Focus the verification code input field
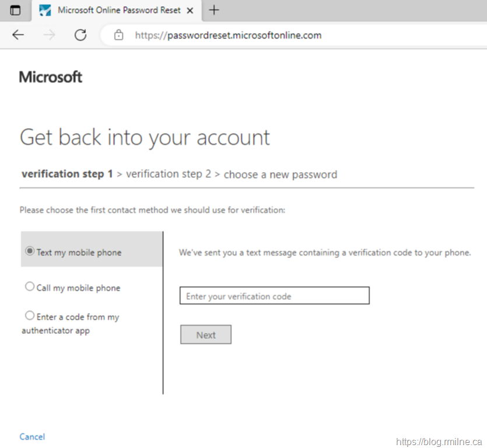The width and height of the screenshot is (487, 448). (x=274, y=296)
